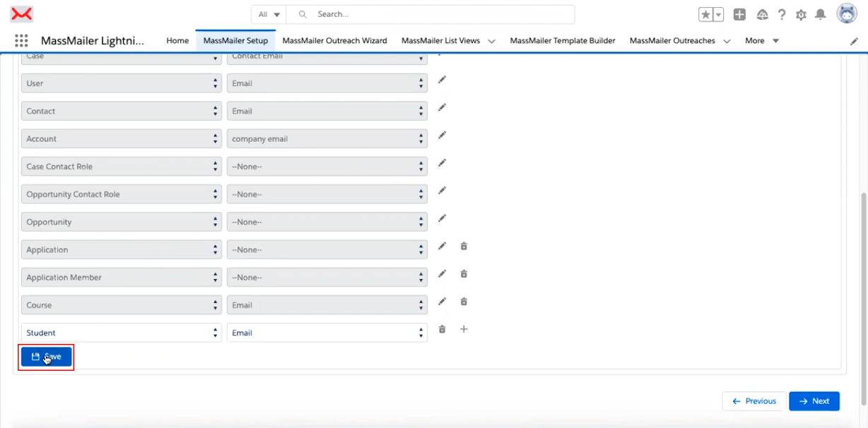Open the search scope All dropdown
The image size is (868, 428).
(269, 14)
